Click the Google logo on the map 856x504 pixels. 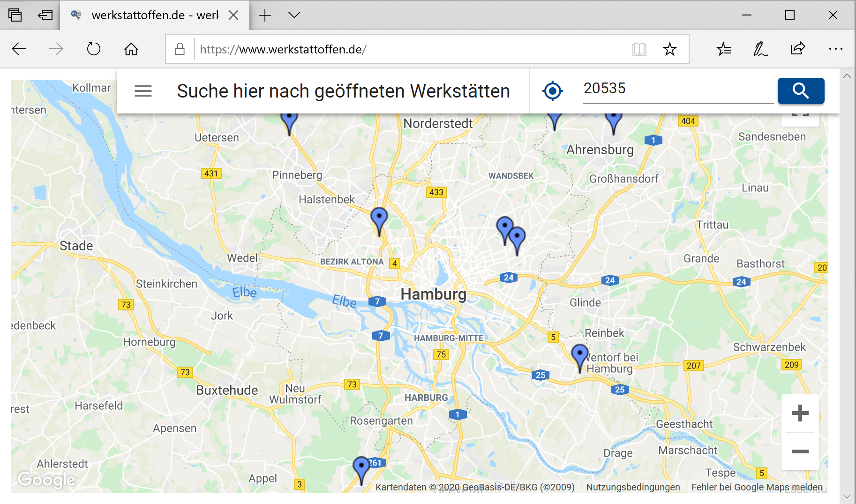(46, 480)
